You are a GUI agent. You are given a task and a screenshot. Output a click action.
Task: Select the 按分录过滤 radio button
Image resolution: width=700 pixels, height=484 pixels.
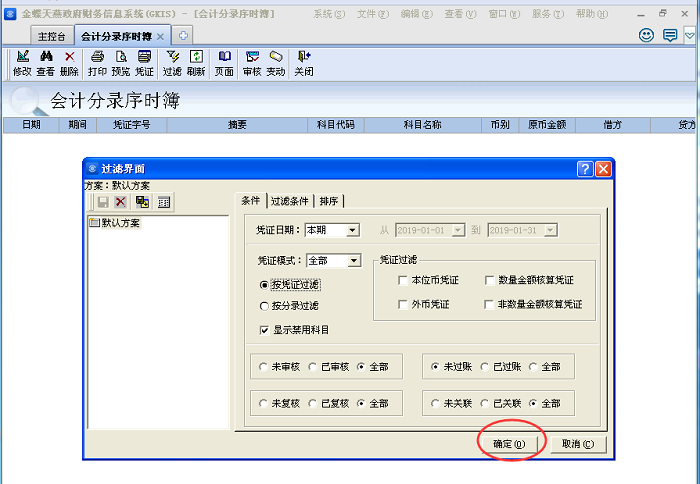point(264,307)
